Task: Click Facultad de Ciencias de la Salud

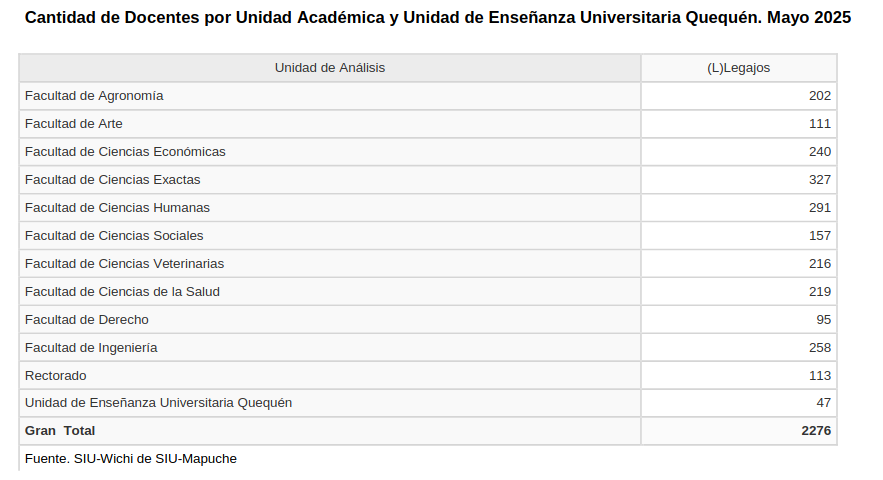Action: (x=122, y=292)
